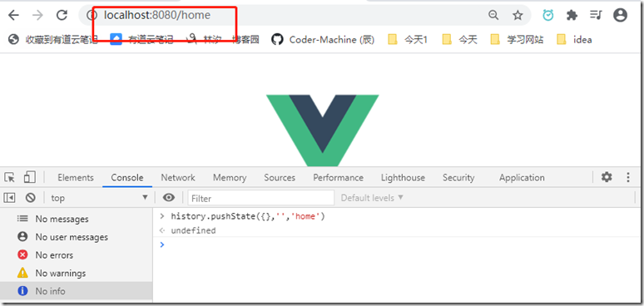Viewport: 644px width, 306px height.
Task: Reload the page with the refresh icon
Action: pyautogui.click(x=62, y=16)
